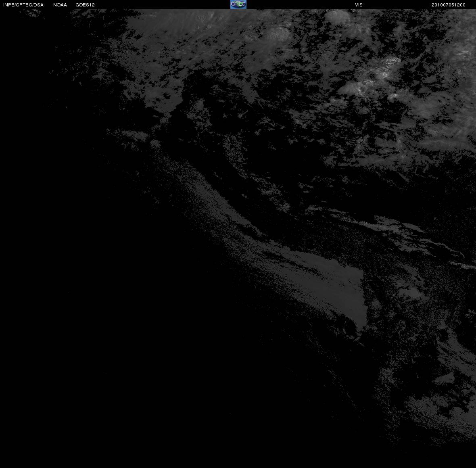This screenshot has height=468, width=476.
Task: Click the INPE/CPTEC/DSA header text
Action: click(x=23, y=5)
